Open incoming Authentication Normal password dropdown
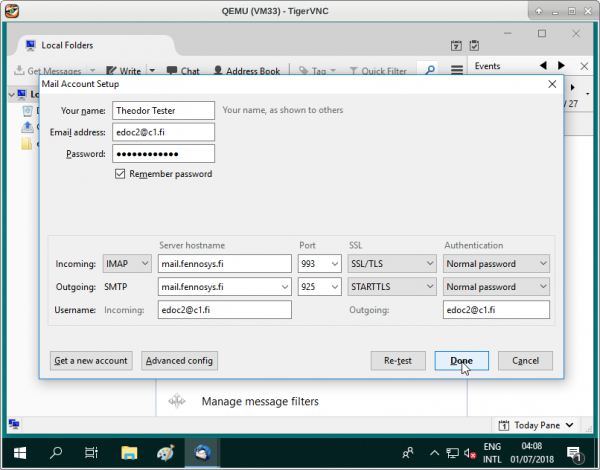Screen dimensions: 600x470 click(x=496, y=264)
